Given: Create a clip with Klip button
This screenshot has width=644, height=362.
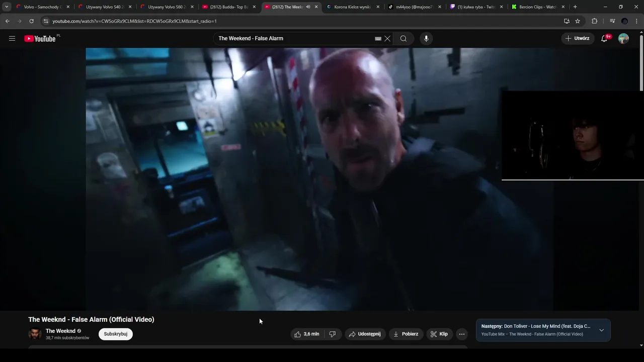Looking at the screenshot, I should 439,334.
